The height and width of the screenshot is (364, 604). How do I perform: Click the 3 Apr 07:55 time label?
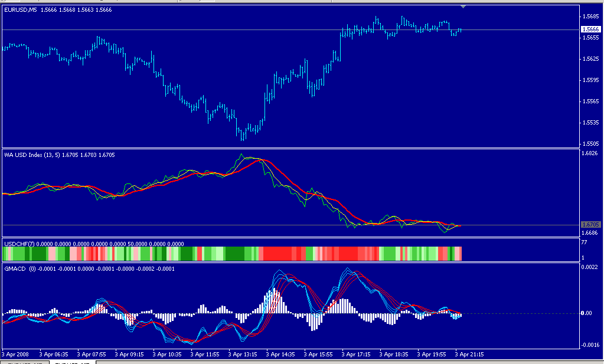(92, 354)
